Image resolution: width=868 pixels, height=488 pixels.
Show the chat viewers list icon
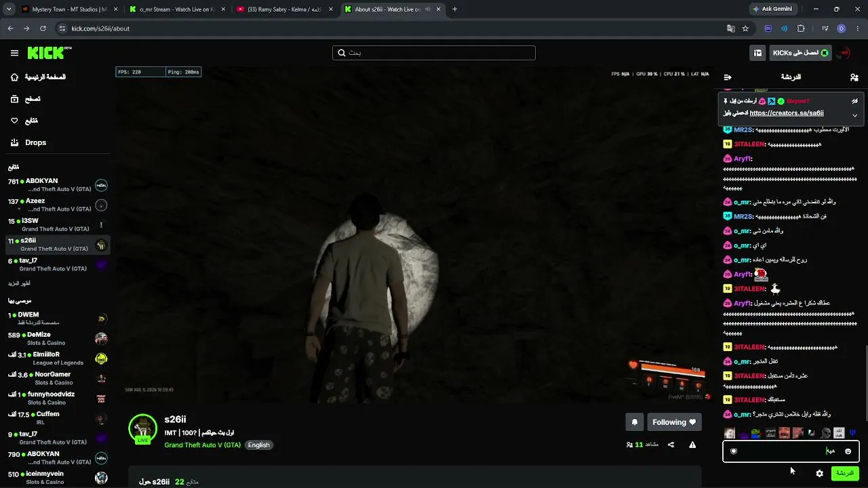pos(854,77)
